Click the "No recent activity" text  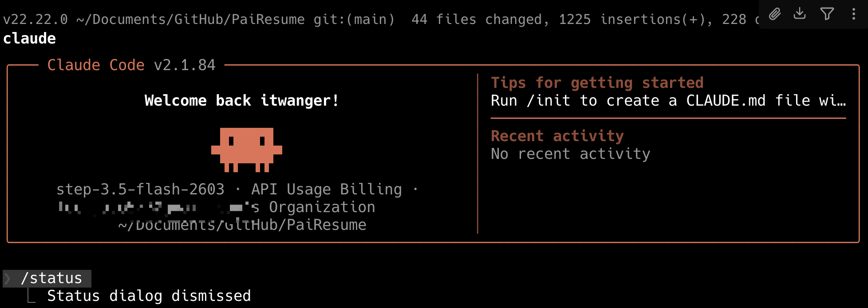click(570, 154)
